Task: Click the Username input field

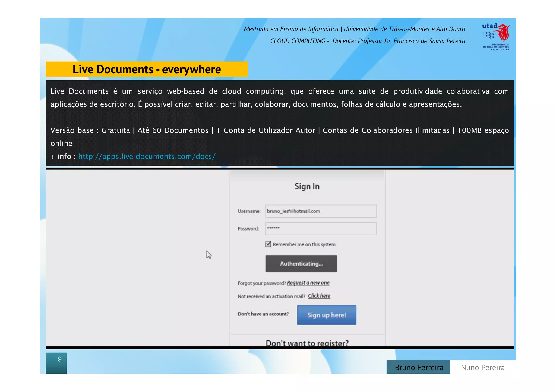Action: [321, 211]
